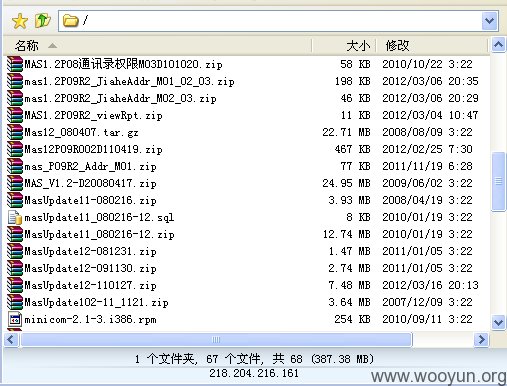
Task: Click date 2007/12/09 3:22
Action: pos(427,302)
